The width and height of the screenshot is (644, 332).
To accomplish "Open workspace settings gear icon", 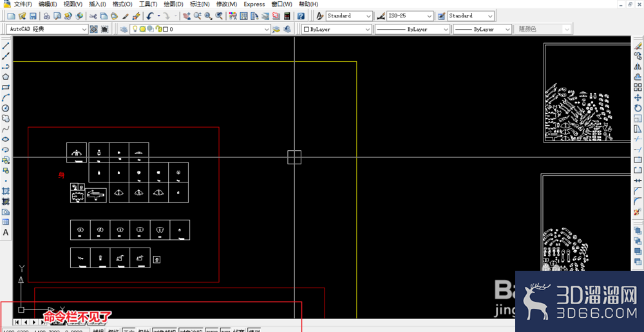I will pos(94,29).
